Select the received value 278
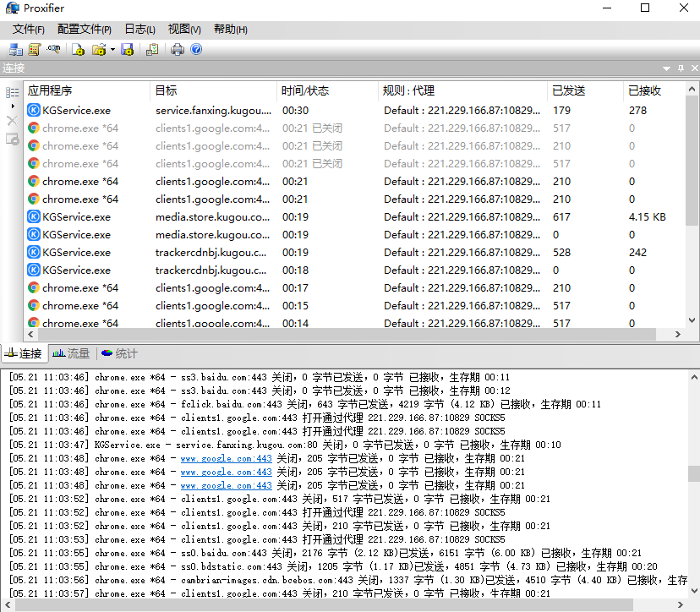This screenshot has height=612, width=700. [x=637, y=110]
